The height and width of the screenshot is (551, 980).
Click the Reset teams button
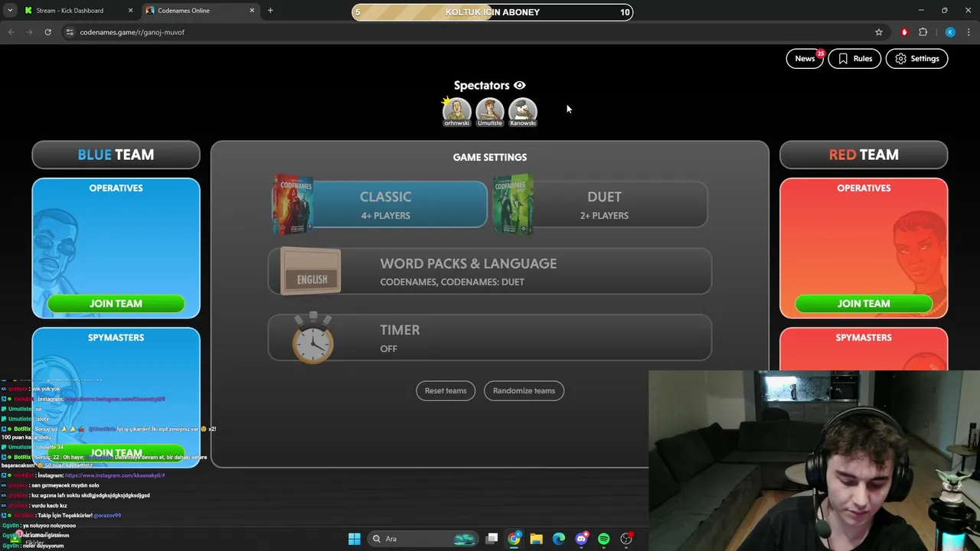[x=446, y=391]
